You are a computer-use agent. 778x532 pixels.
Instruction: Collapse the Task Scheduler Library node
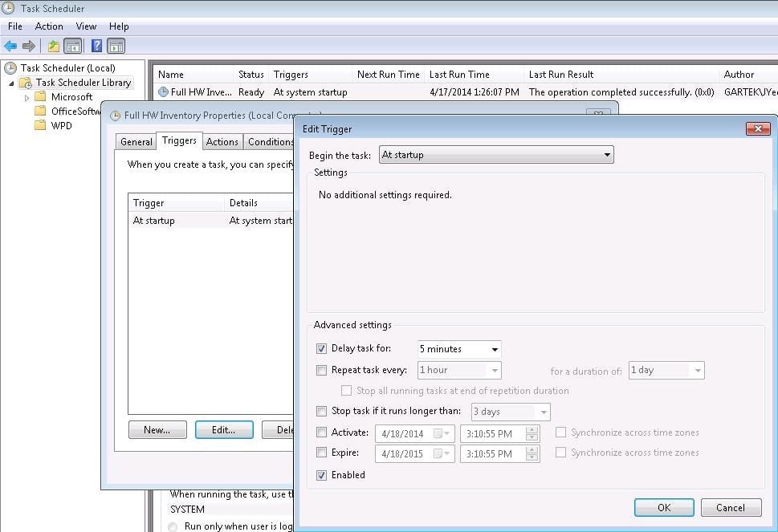[x=11, y=83]
